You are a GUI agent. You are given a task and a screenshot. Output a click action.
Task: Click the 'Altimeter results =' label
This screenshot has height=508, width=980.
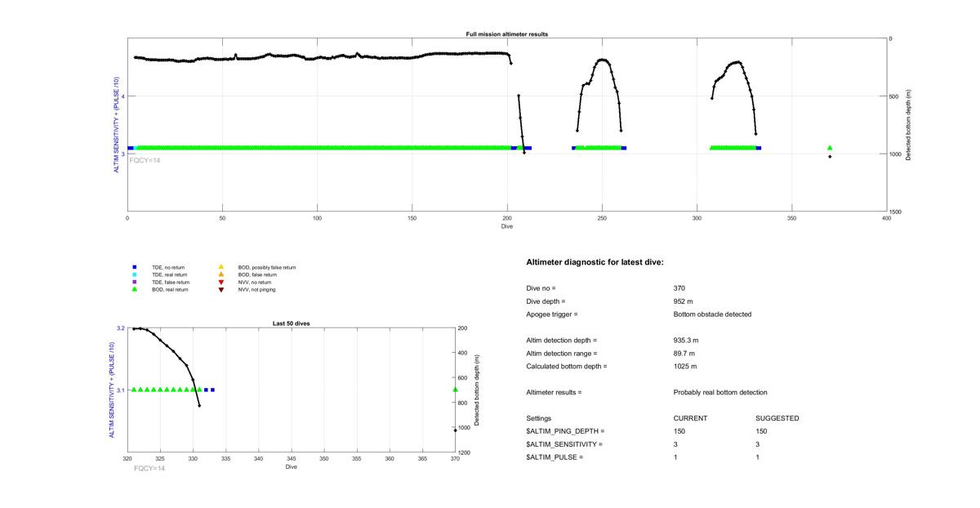click(554, 393)
